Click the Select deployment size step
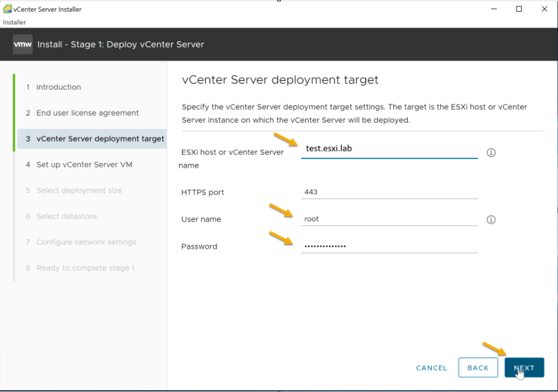Image resolution: width=558 pixels, height=392 pixels. point(78,191)
